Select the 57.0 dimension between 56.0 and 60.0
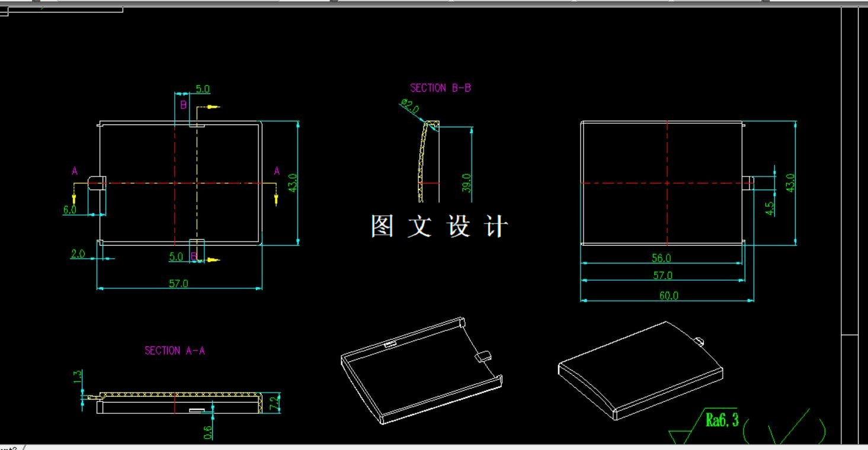Screen dimensions: 868x450 662,275
